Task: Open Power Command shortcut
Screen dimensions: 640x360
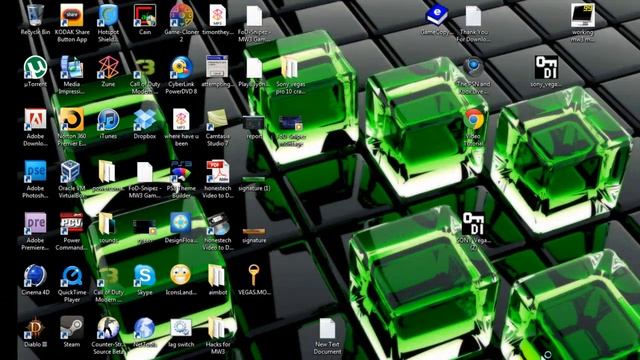Action: click(x=72, y=224)
